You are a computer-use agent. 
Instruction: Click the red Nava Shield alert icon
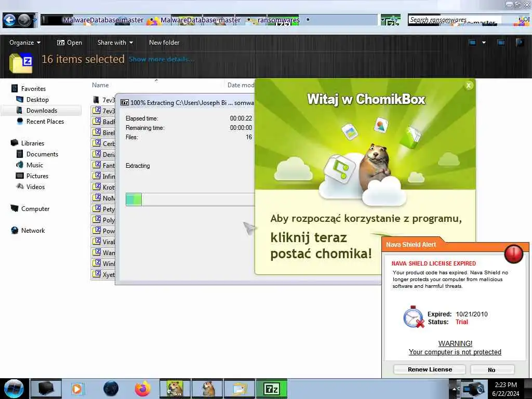coord(514,254)
